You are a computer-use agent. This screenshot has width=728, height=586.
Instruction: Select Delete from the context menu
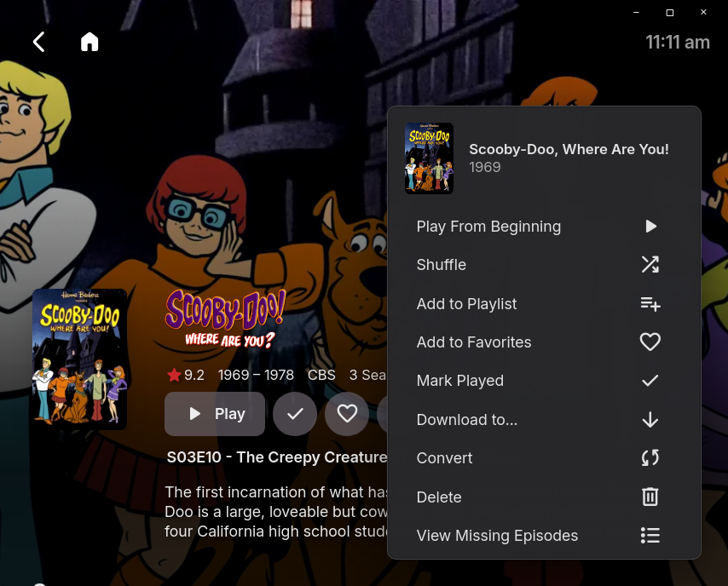click(439, 497)
